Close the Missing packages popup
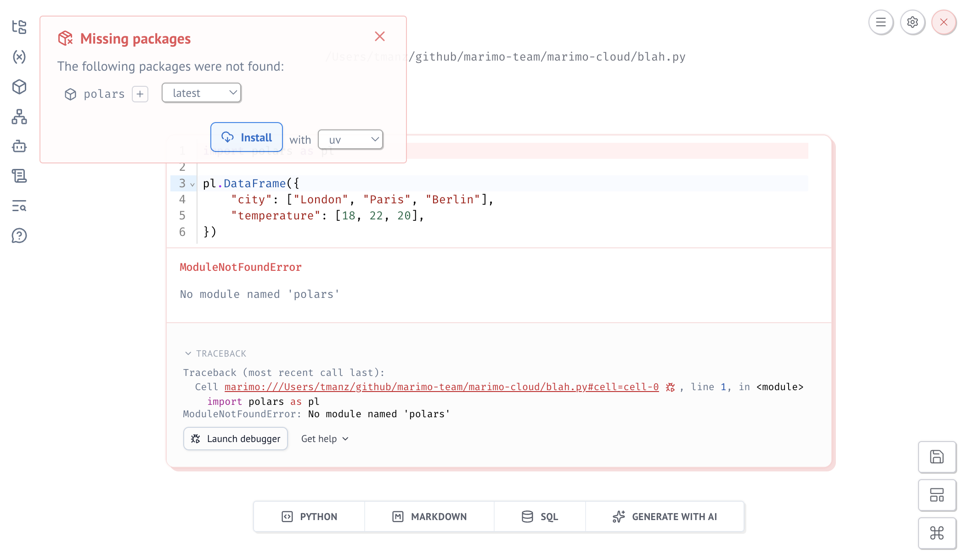Viewport: 970px width, 560px height. tap(380, 36)
